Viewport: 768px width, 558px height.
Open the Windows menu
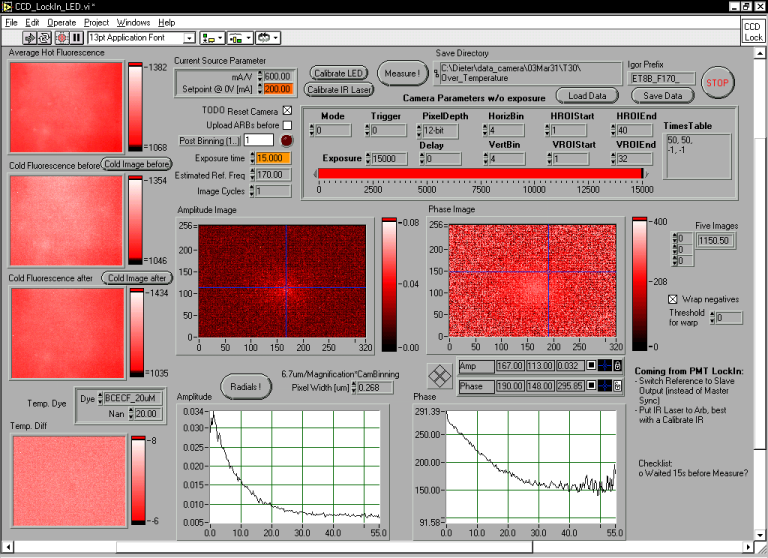[133, 22]
